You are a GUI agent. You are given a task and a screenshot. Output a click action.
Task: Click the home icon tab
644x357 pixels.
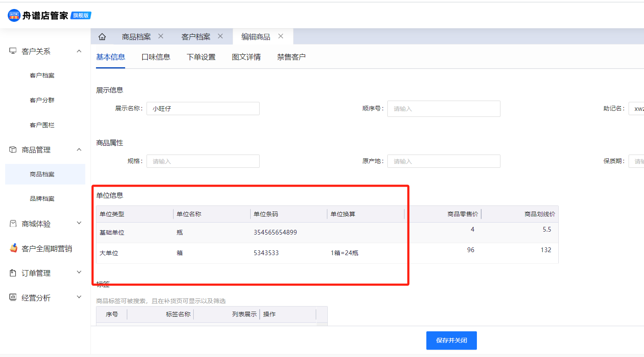tap(102, 37)
